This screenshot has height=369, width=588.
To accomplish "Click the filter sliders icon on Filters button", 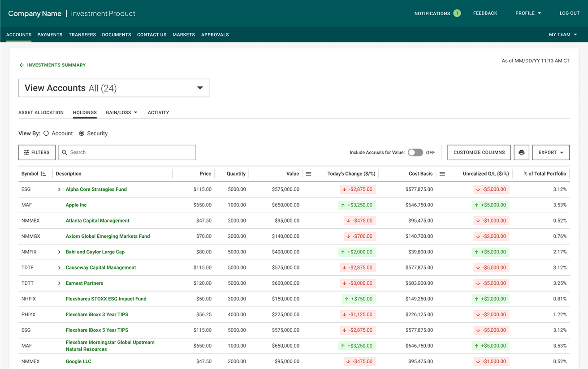I will pos(26,152).
